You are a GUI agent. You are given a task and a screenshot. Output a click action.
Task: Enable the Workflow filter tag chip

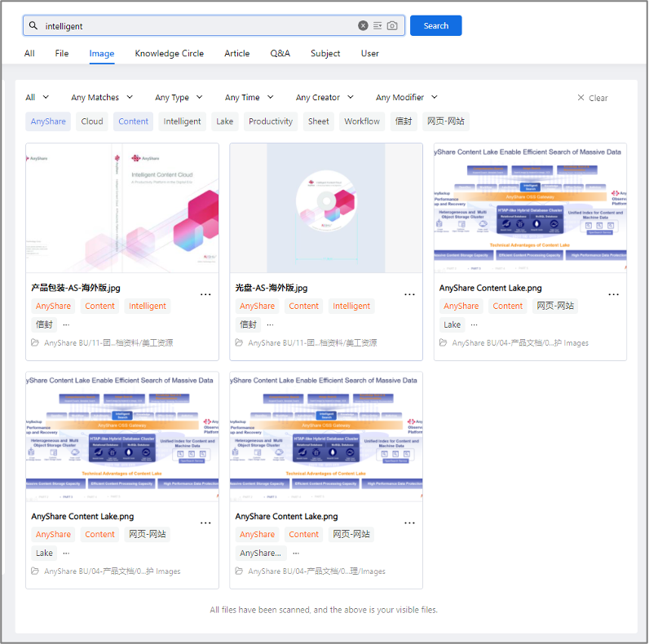pyautogui.click(x=361, y=121)
